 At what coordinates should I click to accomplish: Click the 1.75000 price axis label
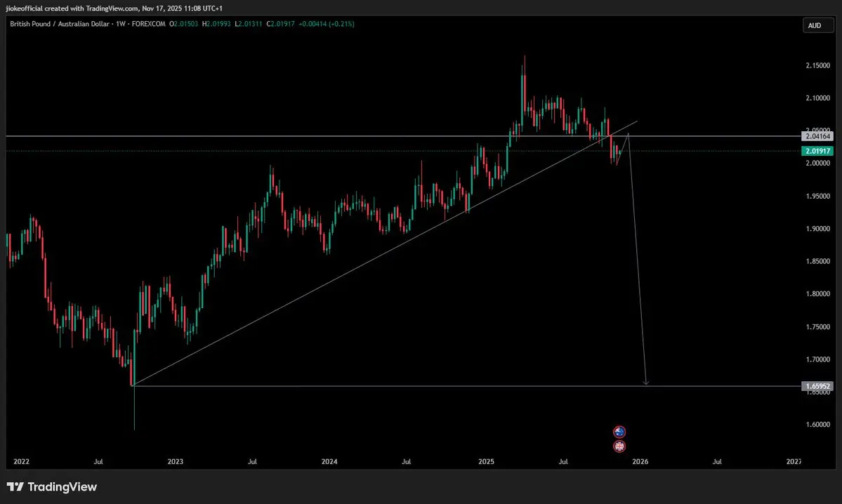tap(817, 327)
